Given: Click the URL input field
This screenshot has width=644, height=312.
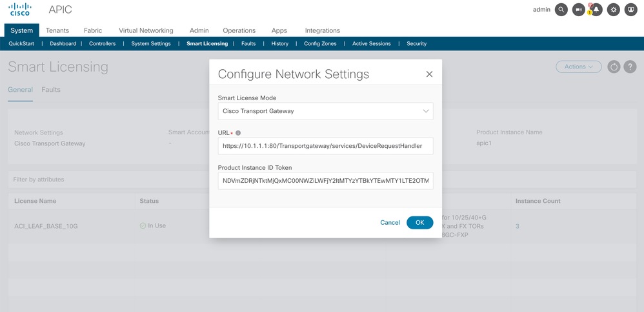Looking at the screenshot, I should point(325,146).
